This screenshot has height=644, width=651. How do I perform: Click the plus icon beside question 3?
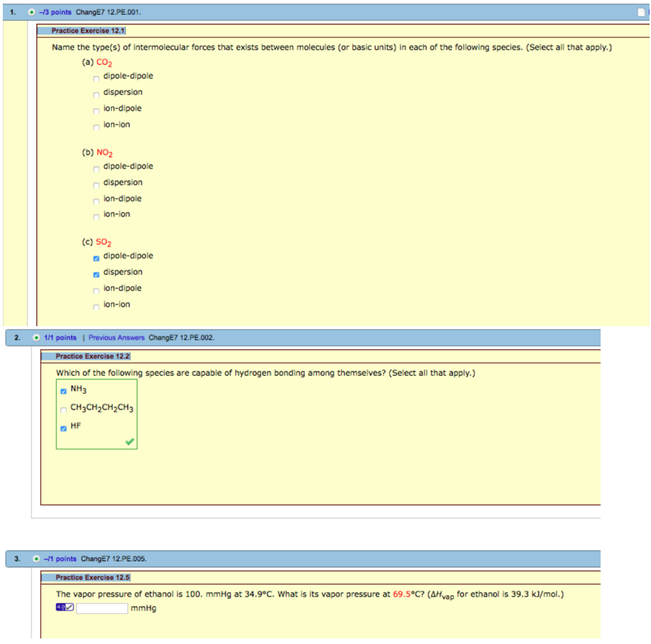tap(36, 559)
